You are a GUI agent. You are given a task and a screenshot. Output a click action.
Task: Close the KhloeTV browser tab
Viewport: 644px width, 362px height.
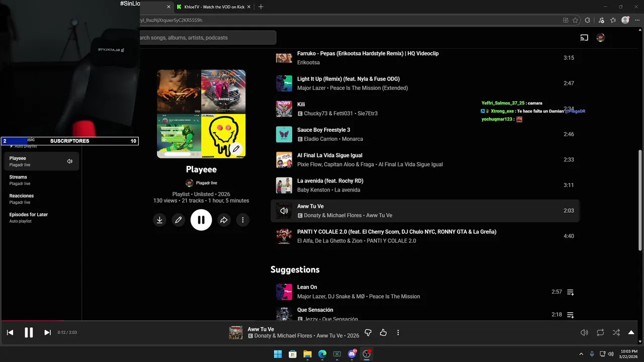click(249, 7)
